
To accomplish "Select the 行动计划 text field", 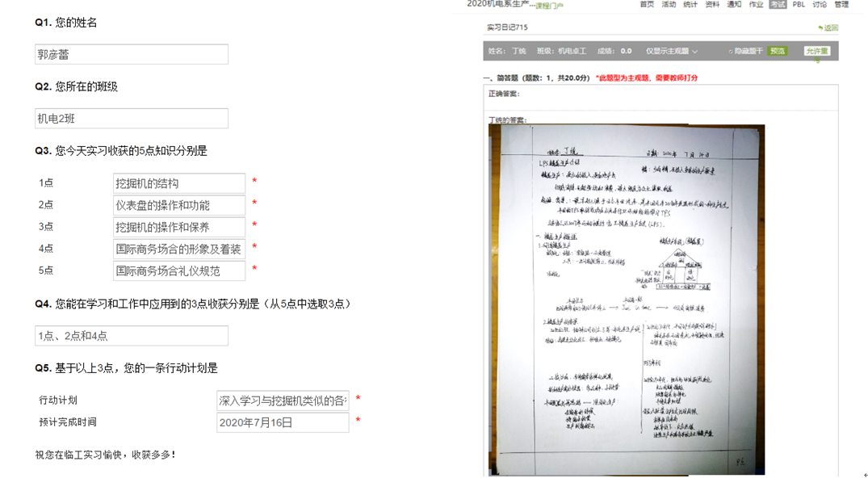I will (283, 401).
